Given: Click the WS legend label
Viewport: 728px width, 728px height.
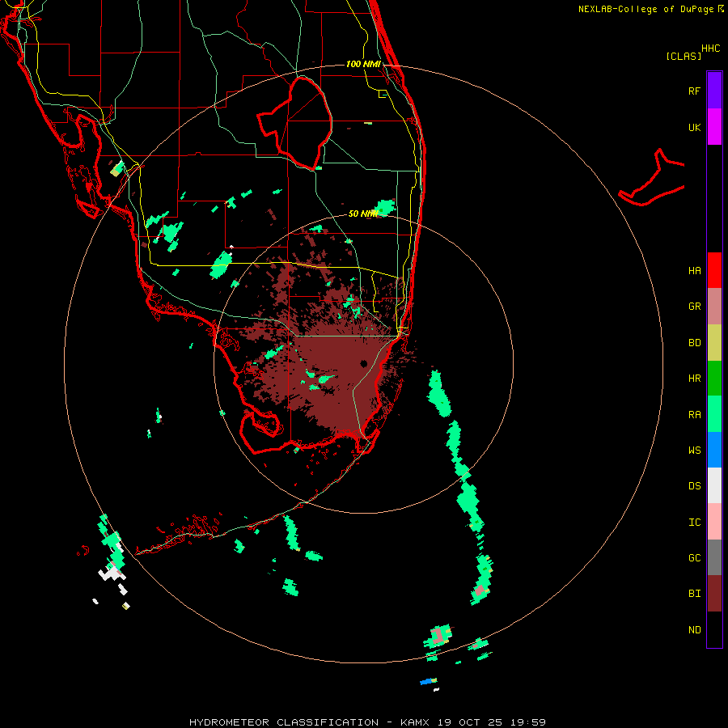Looking at the screenshot, I should (694, 450).
